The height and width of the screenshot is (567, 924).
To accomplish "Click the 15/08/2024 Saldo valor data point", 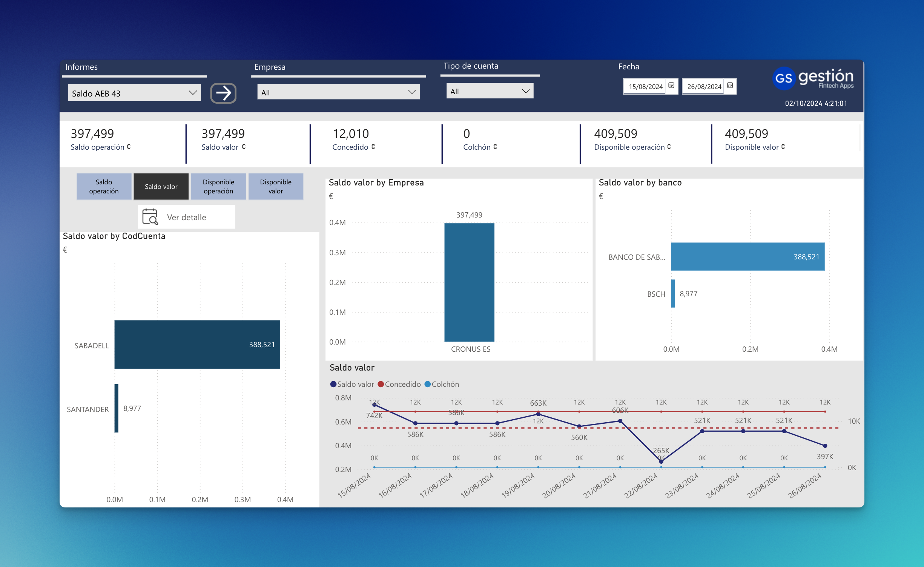I will 374,405.
